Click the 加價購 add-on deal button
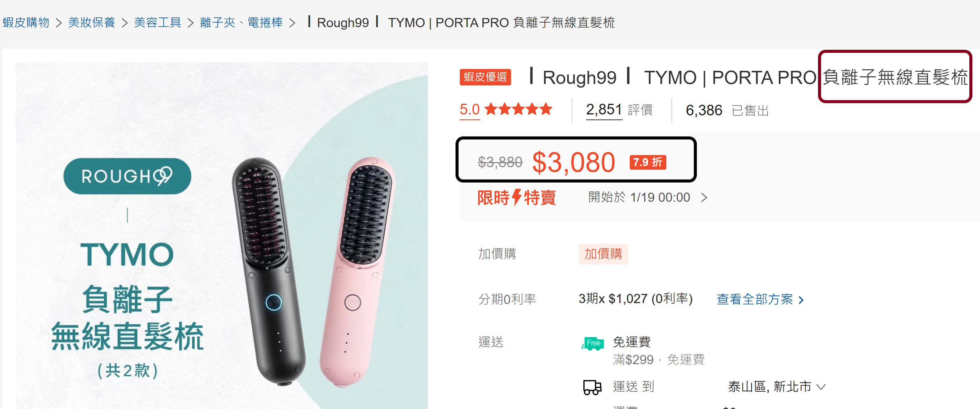The height and width of the screenshot is (409, 980). (x=603, y=254)
